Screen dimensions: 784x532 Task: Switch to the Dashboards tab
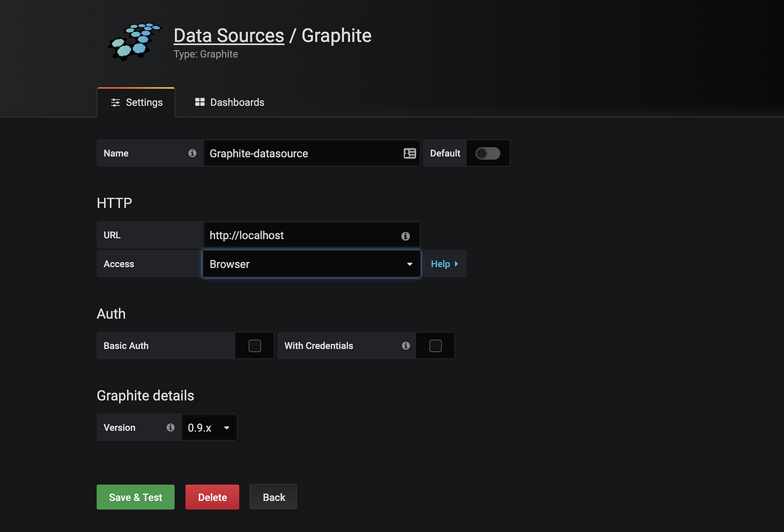(230, 102)
